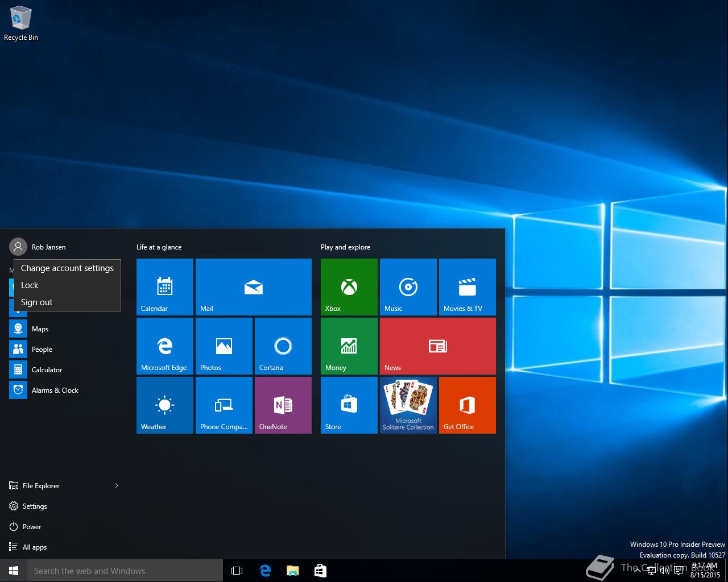
Task: Open Maps from the app list
Action: tap(65, 329)
